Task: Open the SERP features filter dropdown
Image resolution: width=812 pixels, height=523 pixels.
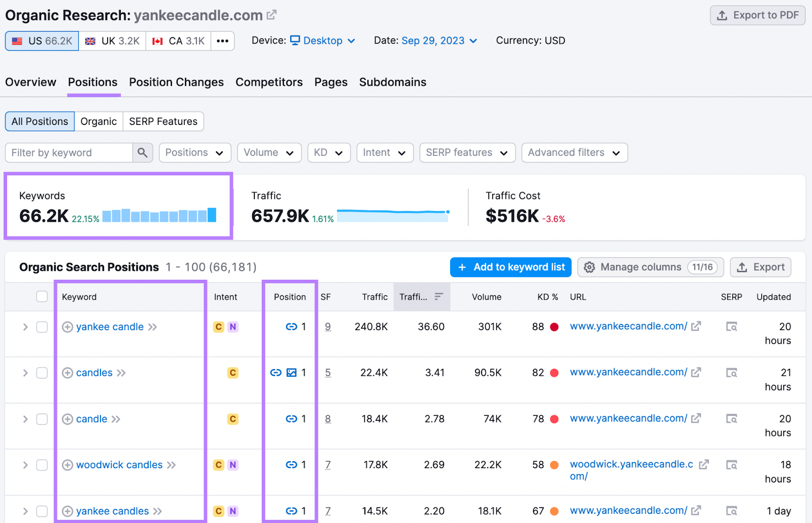Action: (x=467, y=153)
